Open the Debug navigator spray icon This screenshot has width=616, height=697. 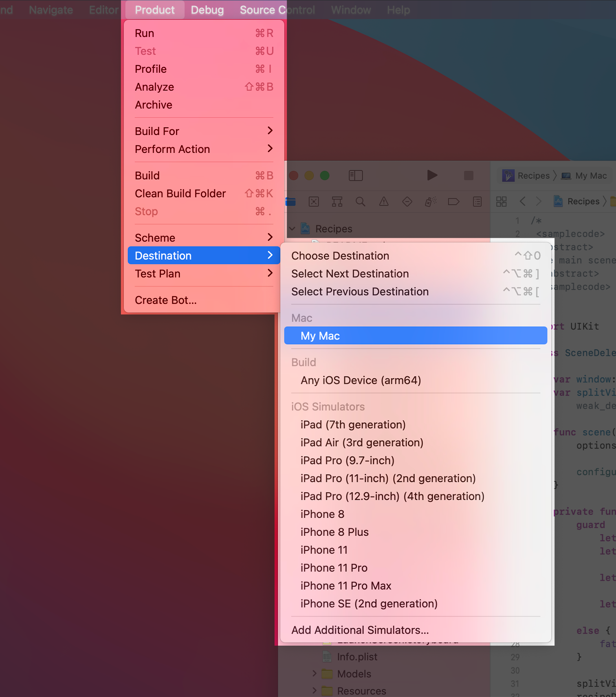[431, 202]
